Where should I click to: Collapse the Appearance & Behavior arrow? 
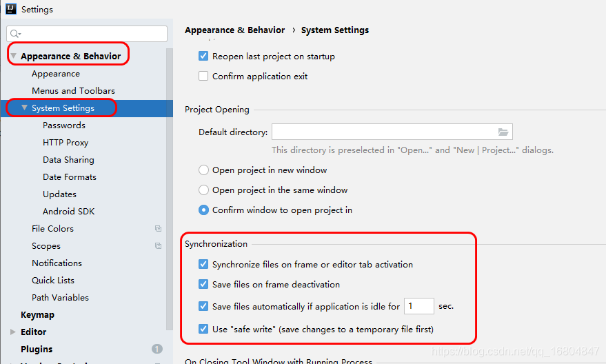point(13,56)
